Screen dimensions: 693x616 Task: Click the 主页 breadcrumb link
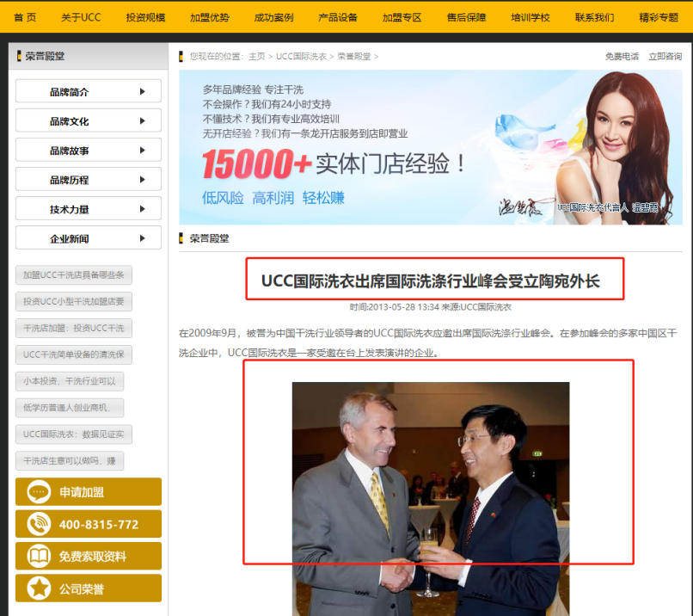point(257,57)
